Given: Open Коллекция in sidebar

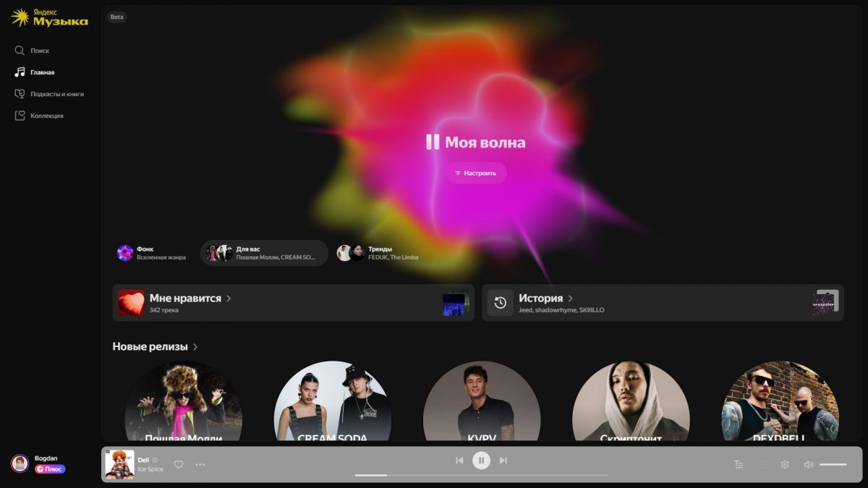Looking at the screenshot, I should point(39,116).
